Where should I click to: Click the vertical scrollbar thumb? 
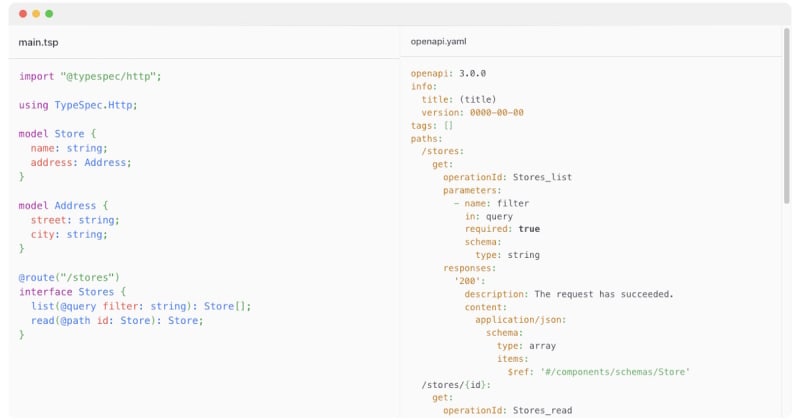pyautogui.click(x=786, y=117)
